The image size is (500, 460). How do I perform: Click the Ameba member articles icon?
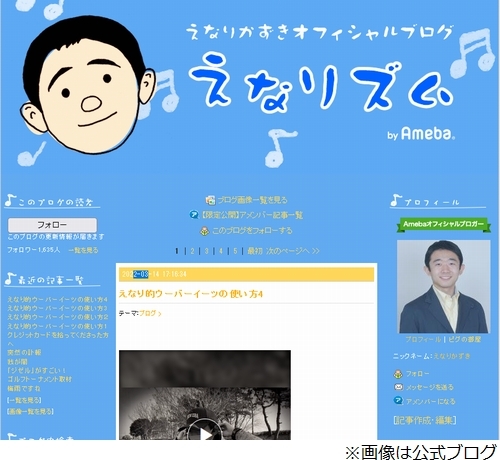(194, 215)
